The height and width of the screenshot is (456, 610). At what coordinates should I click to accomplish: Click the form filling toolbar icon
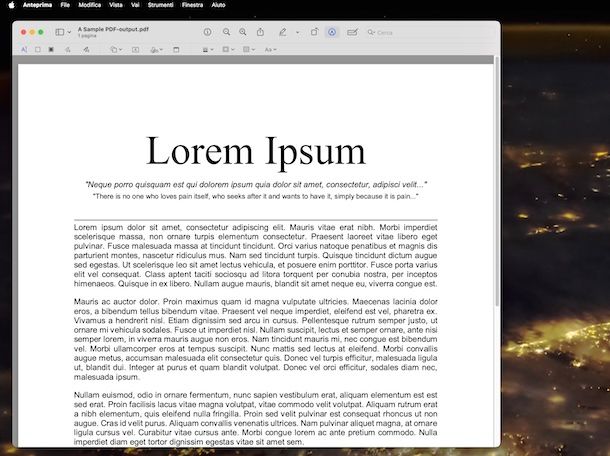(352, 32)
